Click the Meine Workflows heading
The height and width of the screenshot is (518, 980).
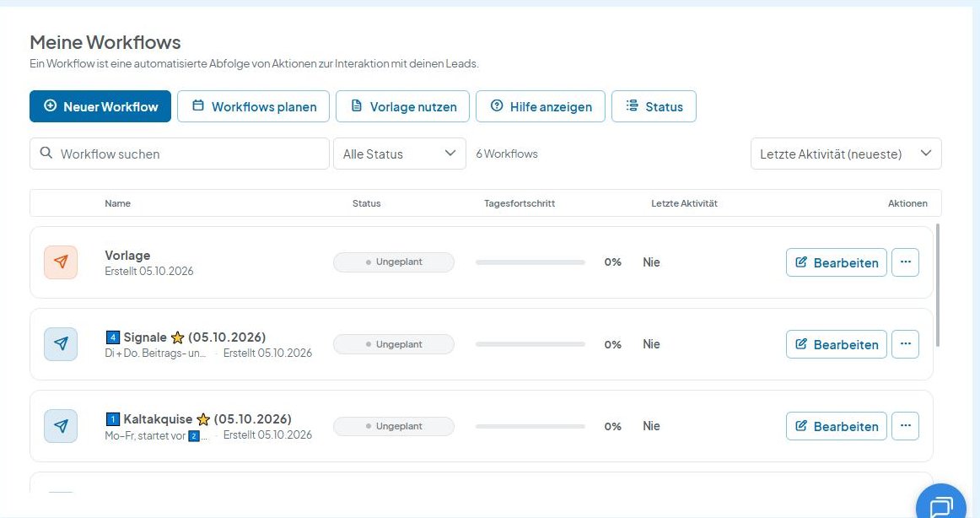point(105,42)
